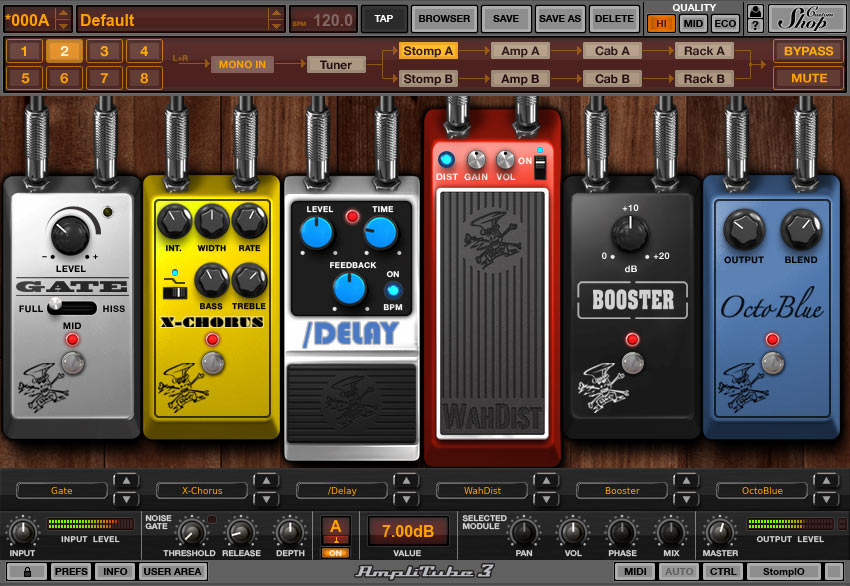The width and height of the screenshot is (850, 586).
Task: Adjust the OctoBlue OUTPUT knob
Action: click(x=744, y=230)
